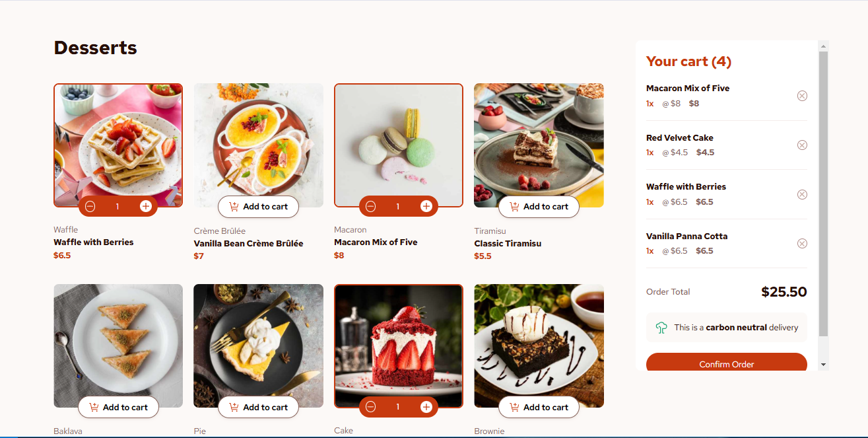Add Classic Tiramisu to cart
The width and height of the screenshot is (868, 438).
pyautogui.click(x=539, y=207)
